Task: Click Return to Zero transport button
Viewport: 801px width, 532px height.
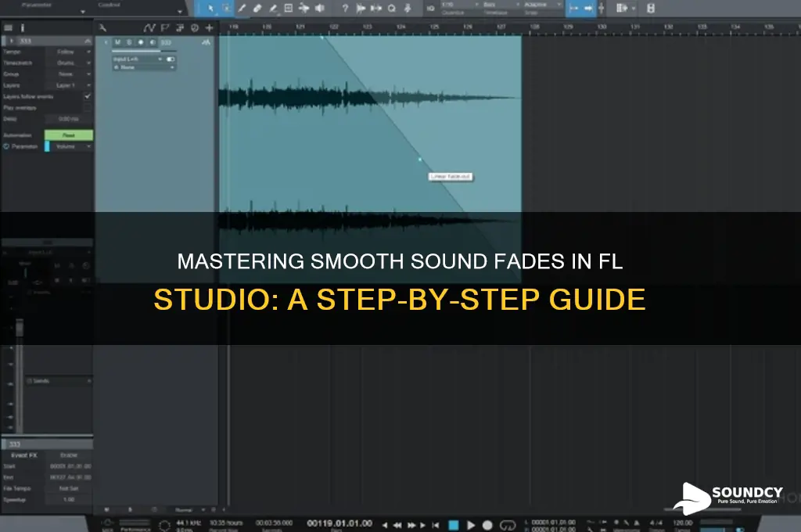Action: 435,525
